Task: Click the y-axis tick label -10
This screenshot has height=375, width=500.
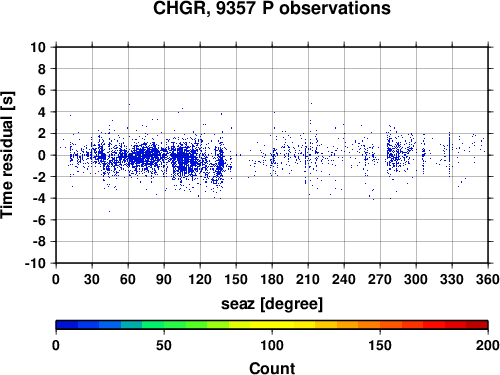Action: click(35, 263)
